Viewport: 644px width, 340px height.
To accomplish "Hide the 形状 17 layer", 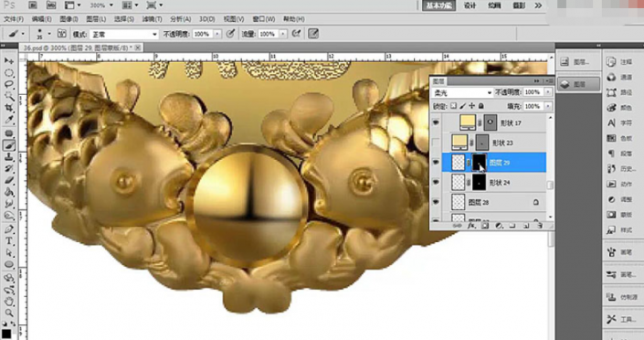I will click(436, 122).
